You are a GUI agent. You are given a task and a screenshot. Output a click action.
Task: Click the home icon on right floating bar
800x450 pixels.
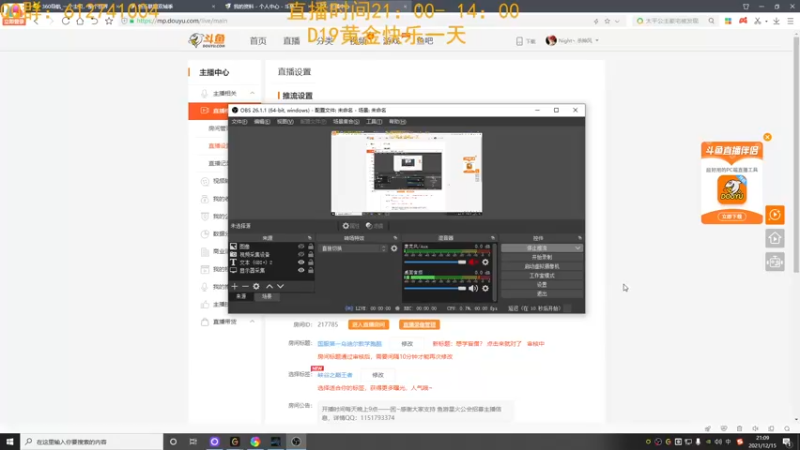coord(775,238)
